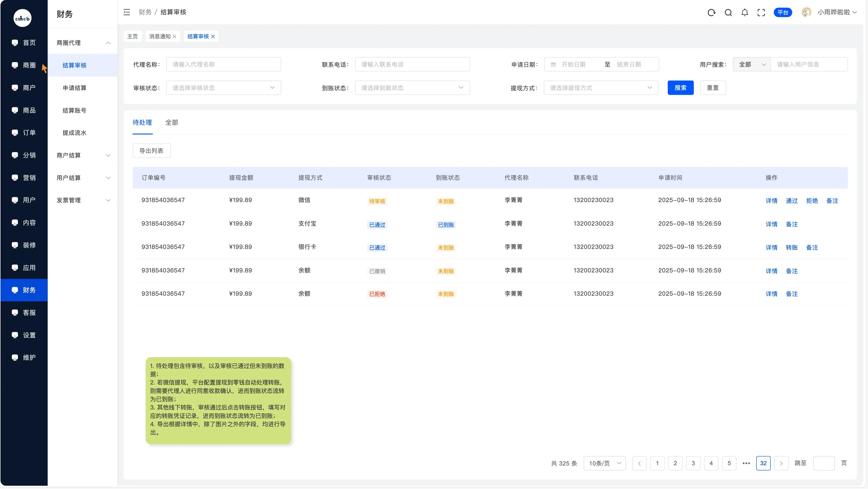Open the 审核状态 dropdown
The image size is (868, 489).
pyautogui.click(x=224, y=88)
